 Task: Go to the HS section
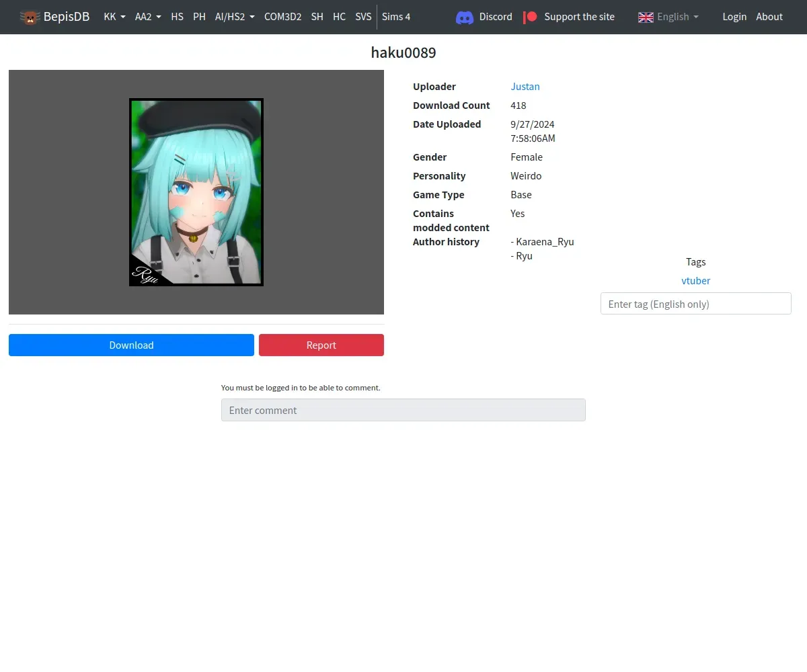177,17
